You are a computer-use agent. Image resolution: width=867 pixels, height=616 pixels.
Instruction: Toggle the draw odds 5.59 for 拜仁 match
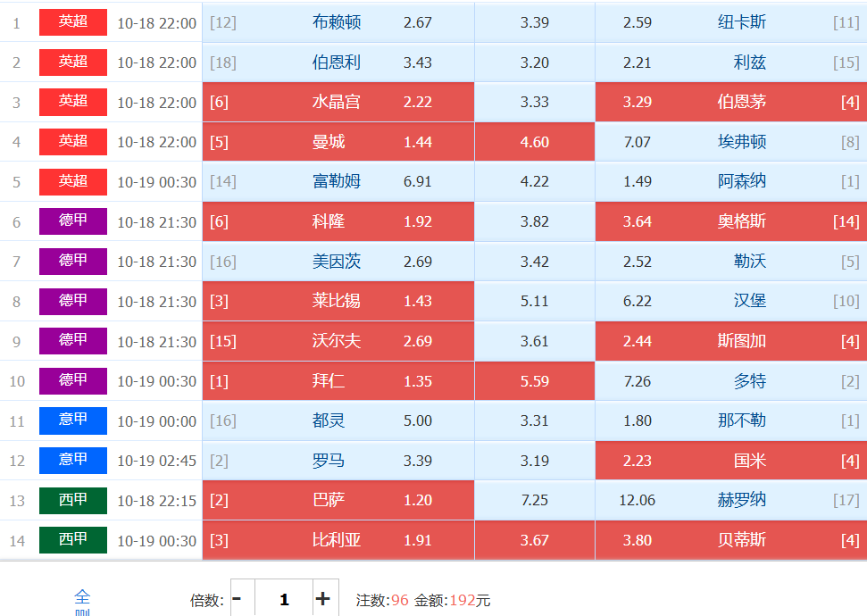click(x=534, y=381)
